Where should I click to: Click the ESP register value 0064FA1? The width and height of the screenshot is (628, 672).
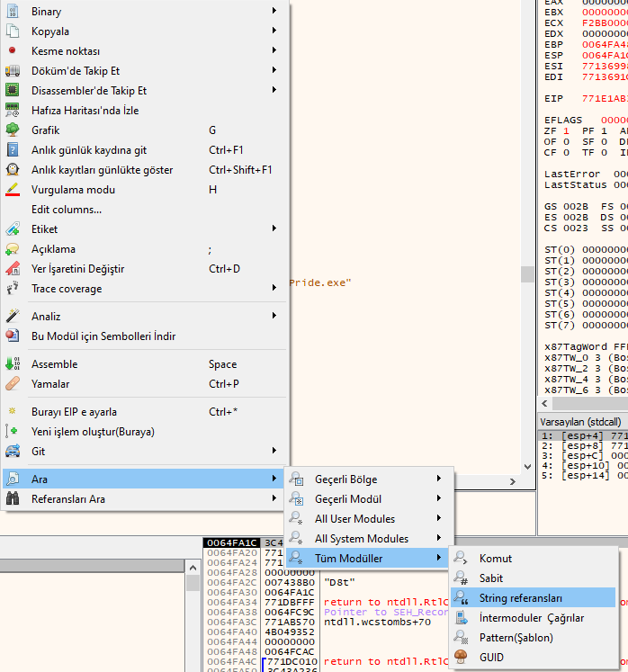point(605,55)
